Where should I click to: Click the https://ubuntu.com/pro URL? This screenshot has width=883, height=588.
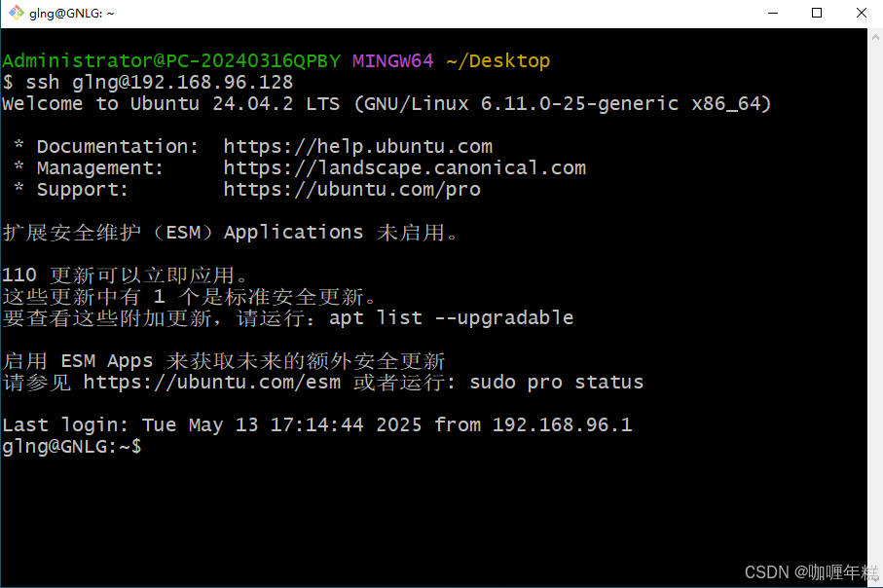(352, 189)
